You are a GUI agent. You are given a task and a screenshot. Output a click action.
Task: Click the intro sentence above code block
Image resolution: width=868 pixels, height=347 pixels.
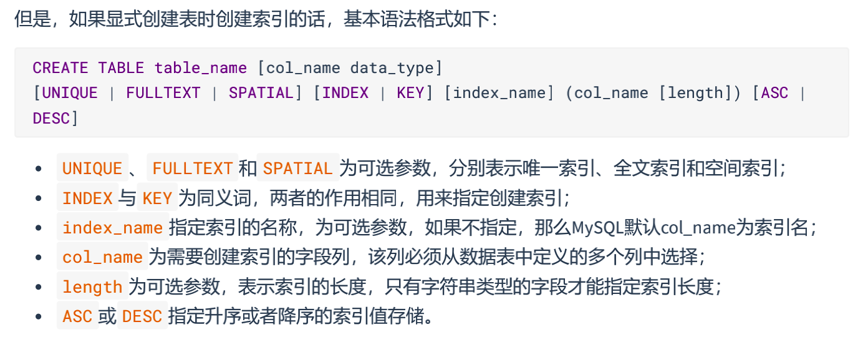[256, 18]
